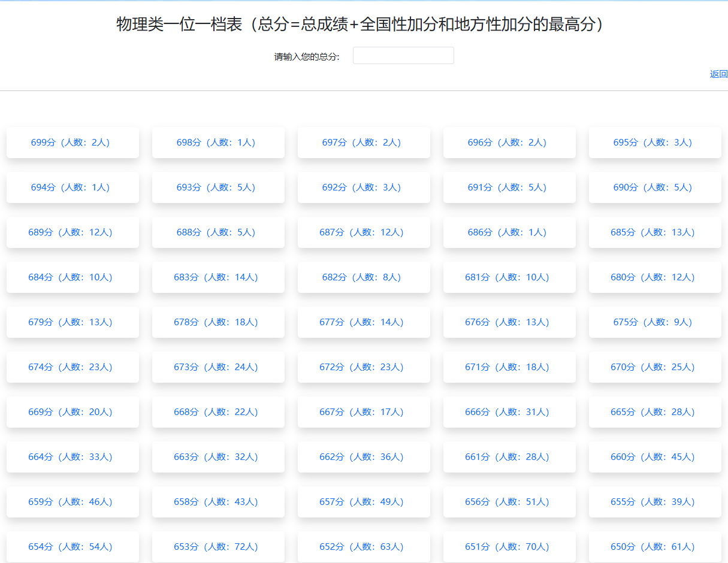Click the 689分 (人数：12人) card
The image size is (728, 563).
tap(73, 232)
